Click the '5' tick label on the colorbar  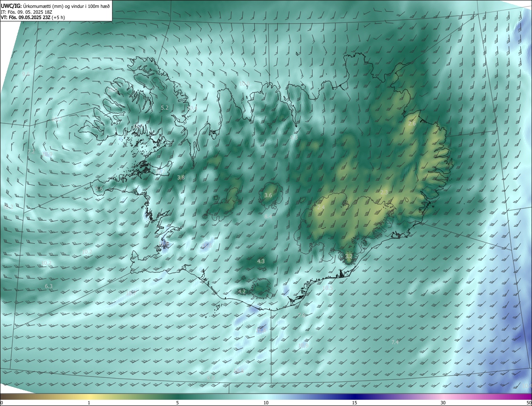pyautogui.click(x=177, y=403)
